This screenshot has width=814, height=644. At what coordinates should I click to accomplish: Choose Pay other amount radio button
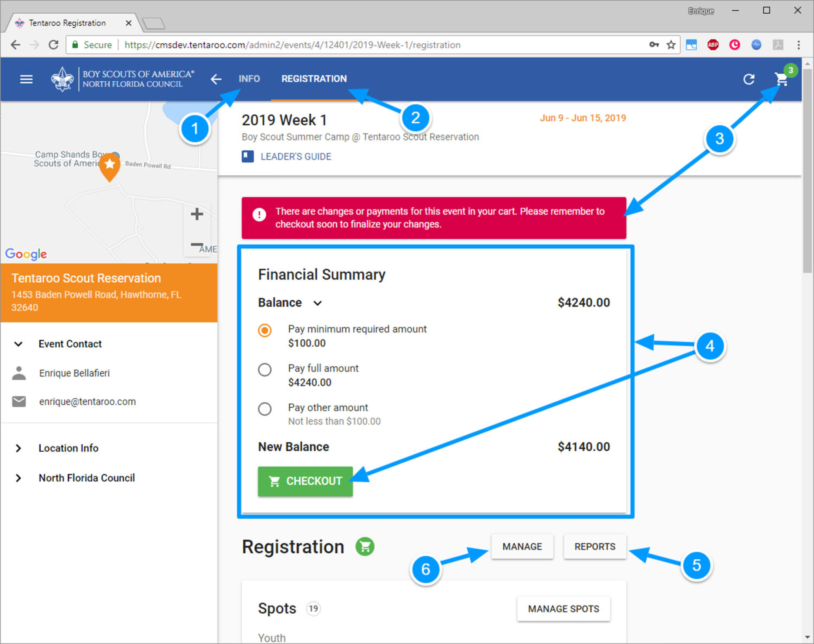[x=265, y=409]
